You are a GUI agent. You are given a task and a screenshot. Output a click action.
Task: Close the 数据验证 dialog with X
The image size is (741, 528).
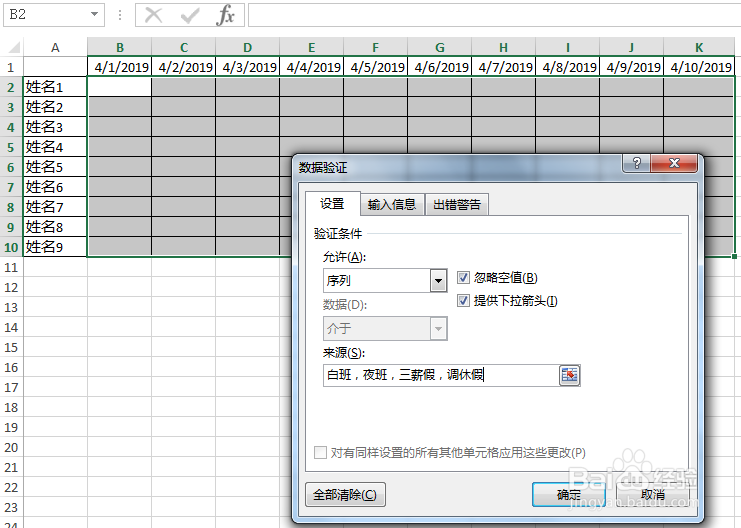tap(674, 163)
